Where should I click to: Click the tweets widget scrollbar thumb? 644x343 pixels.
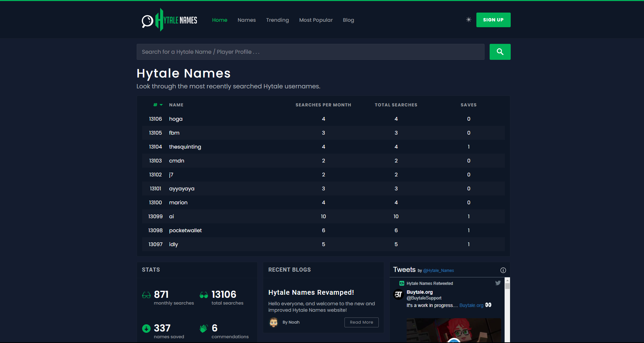(507, 286)
